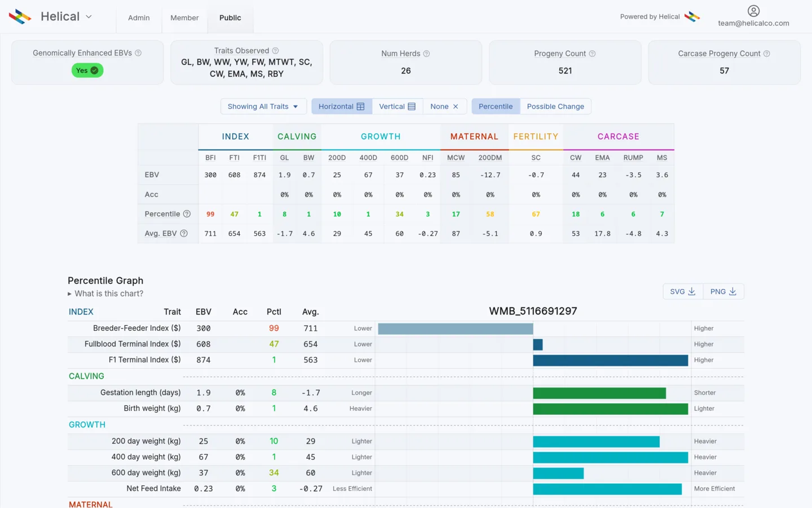Screen dimensions: 812x508
Task: Click the CALVING section heading in graph
Action: (86, 376)
